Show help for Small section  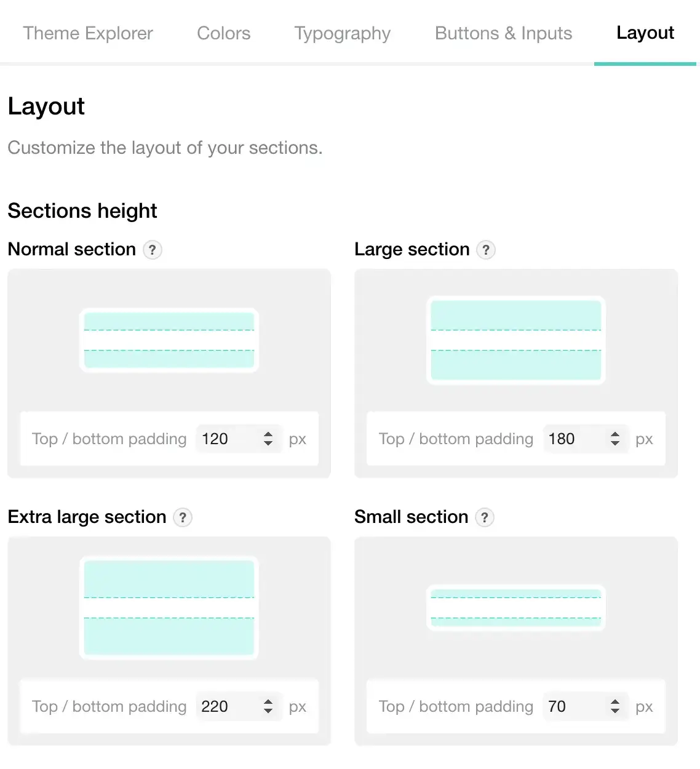(485, 517)
